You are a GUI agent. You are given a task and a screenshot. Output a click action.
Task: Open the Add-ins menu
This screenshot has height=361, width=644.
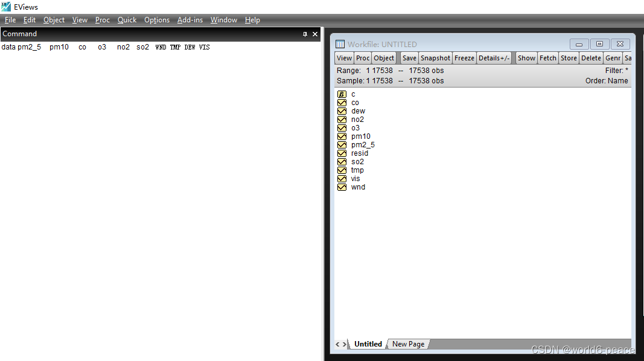190,20
